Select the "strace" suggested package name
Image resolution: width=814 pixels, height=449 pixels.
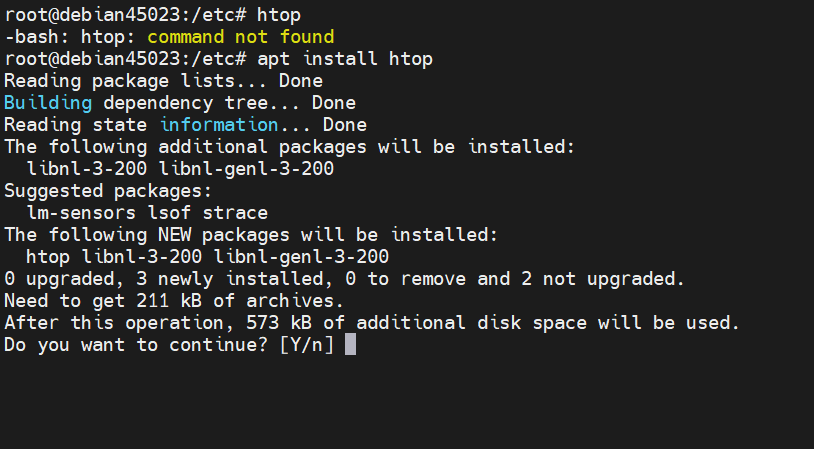235,213
